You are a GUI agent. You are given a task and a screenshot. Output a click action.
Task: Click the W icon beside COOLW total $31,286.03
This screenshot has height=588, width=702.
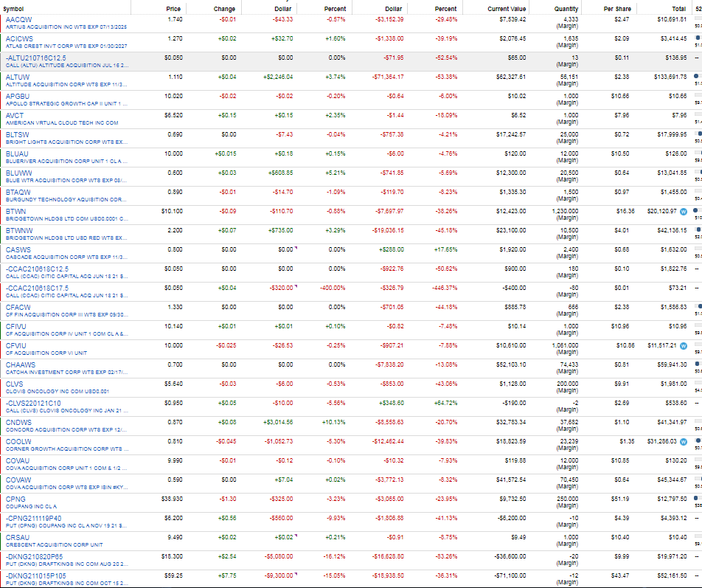tap(683, 442)
